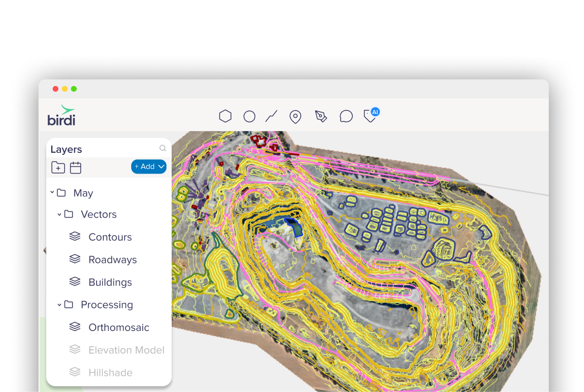The height and width of the screenshot is (392, 584).
Task: Select the Hillshade layer name
Action: (110, 373)
